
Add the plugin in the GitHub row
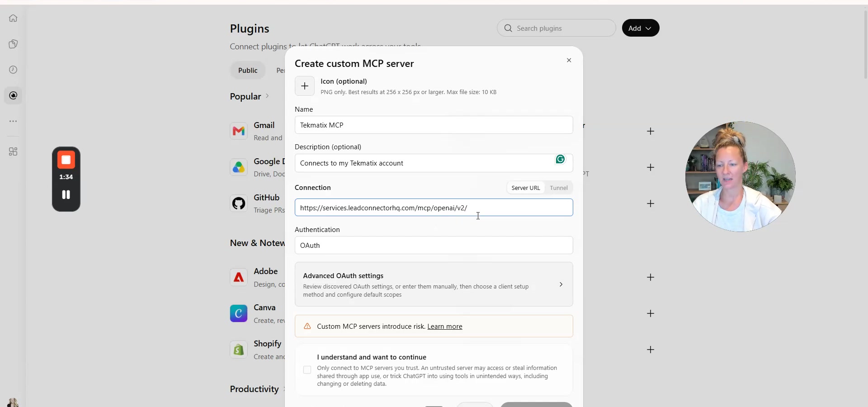click(651, 203)
